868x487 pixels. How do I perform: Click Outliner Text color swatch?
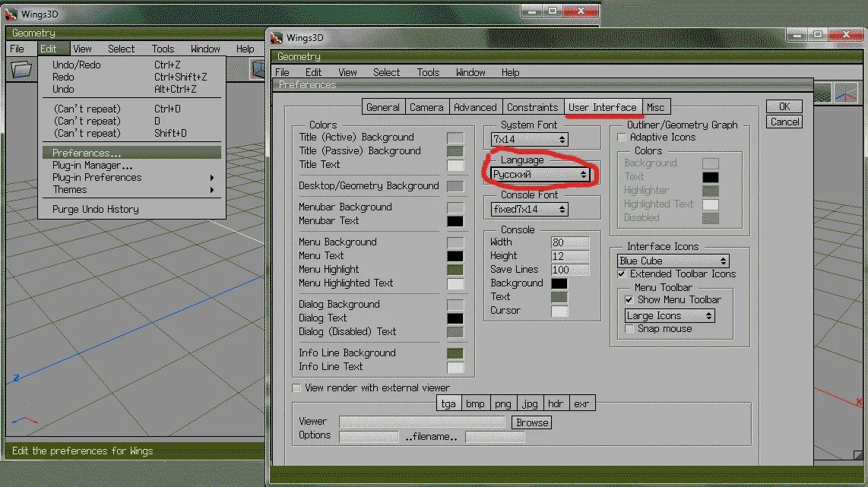(x=710, y=177)
